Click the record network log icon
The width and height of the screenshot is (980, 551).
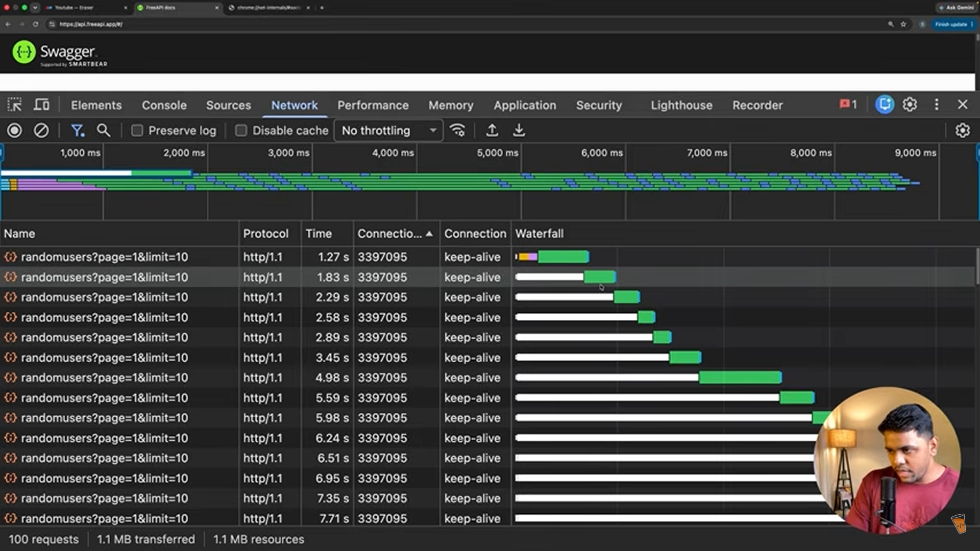click(x=15, y=131)
